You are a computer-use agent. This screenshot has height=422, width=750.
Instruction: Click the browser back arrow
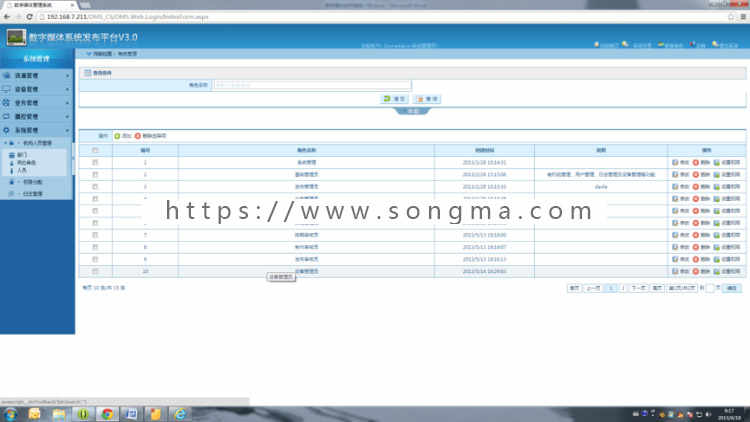7,17
